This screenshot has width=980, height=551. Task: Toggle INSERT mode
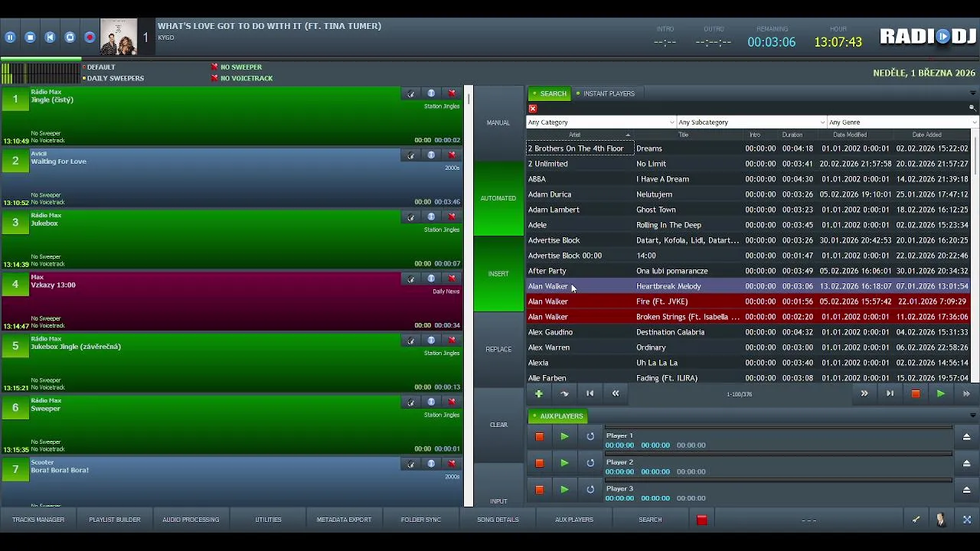point(498,274)
